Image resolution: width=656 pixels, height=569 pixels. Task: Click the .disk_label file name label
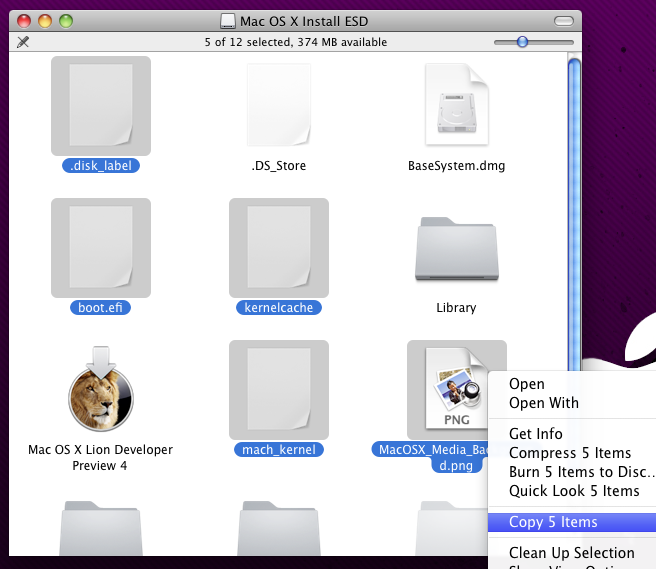101,166
